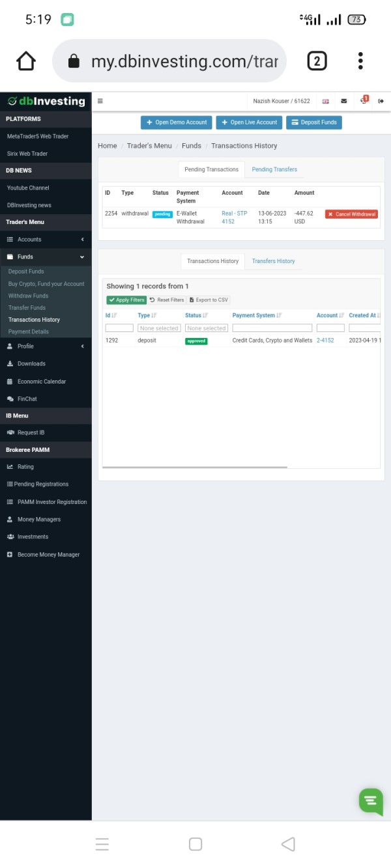Image resolution: width=391 pixels, height=868 pixels.
Task: Open Payment Details in sidebar
Action: click(28, 331)
